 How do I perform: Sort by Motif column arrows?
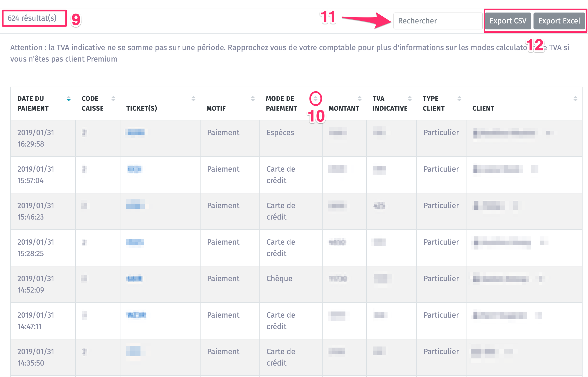tap(253, 99)
